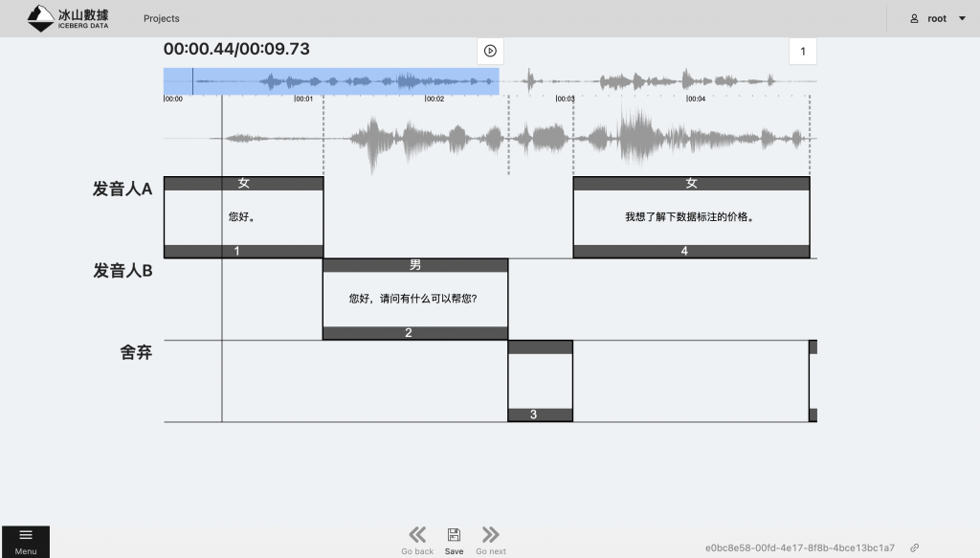The height and width of the screenshot is (558, 980).
Task: Click the 女 gender header of segment 4
Action: [x=690, y=184]
